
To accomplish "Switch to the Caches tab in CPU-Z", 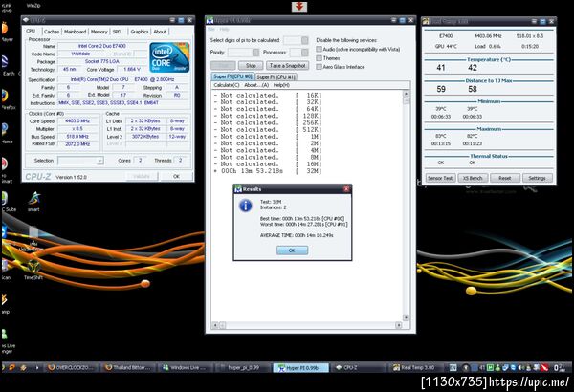I will click(x=52, y=32).
